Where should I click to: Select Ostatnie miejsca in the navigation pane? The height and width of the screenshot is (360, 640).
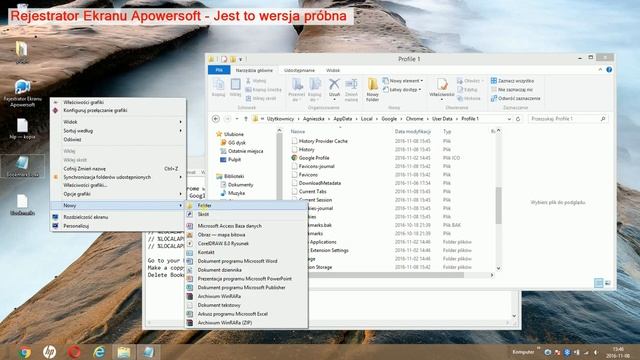point(245,151)
